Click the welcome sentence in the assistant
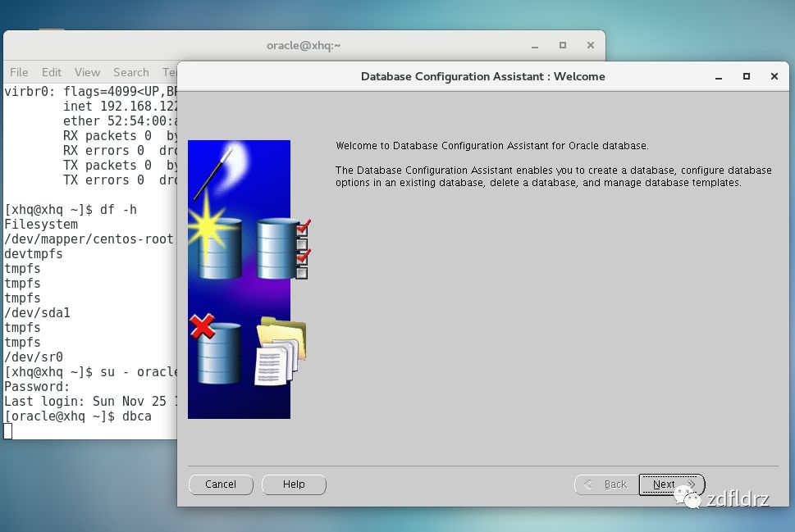This screenshot has width=795, height=532. [491, 146]
